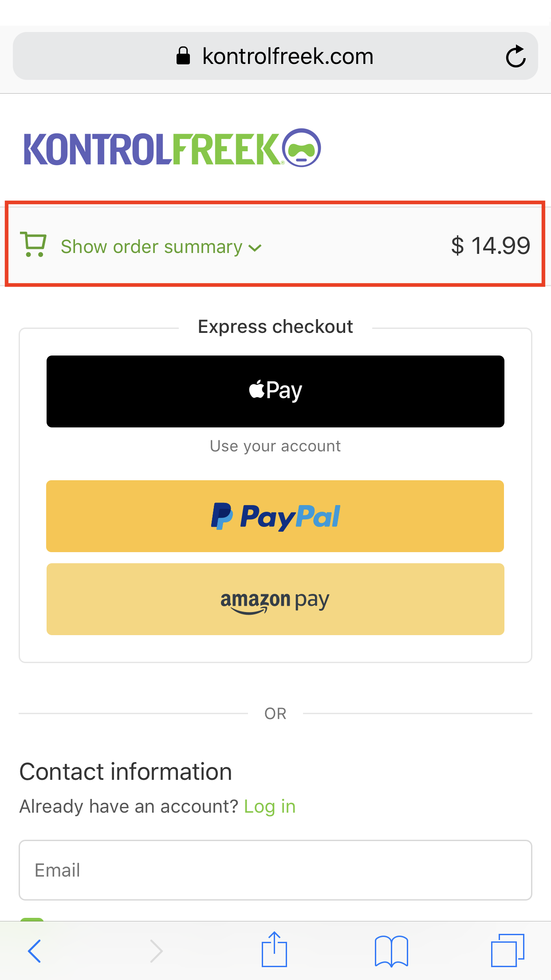Reload the page with the refresh icon
551x980 pixels.
pos(516,56)
